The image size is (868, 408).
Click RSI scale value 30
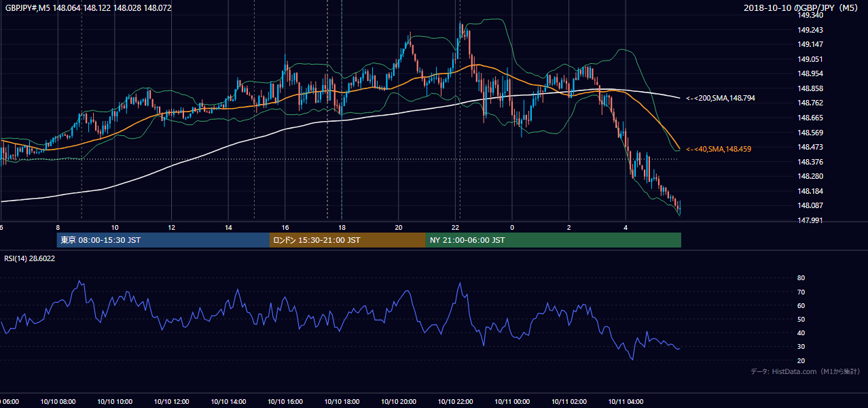(801, 347)
